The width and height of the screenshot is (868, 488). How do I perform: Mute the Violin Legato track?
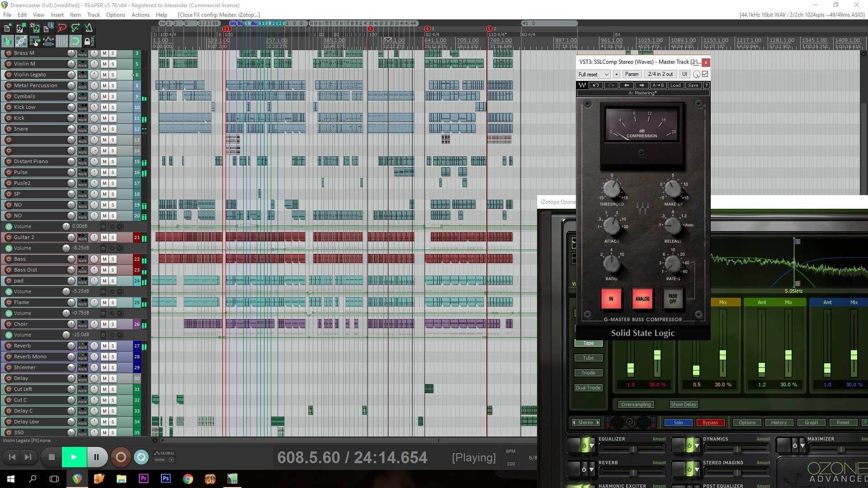[104, 75]
